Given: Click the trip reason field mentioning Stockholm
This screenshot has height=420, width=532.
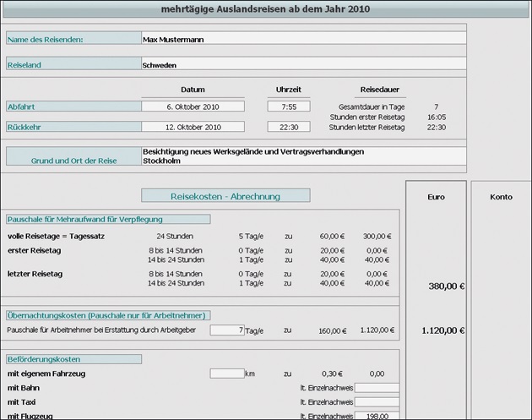Looking at the screenshot, I should click(303, 156).
